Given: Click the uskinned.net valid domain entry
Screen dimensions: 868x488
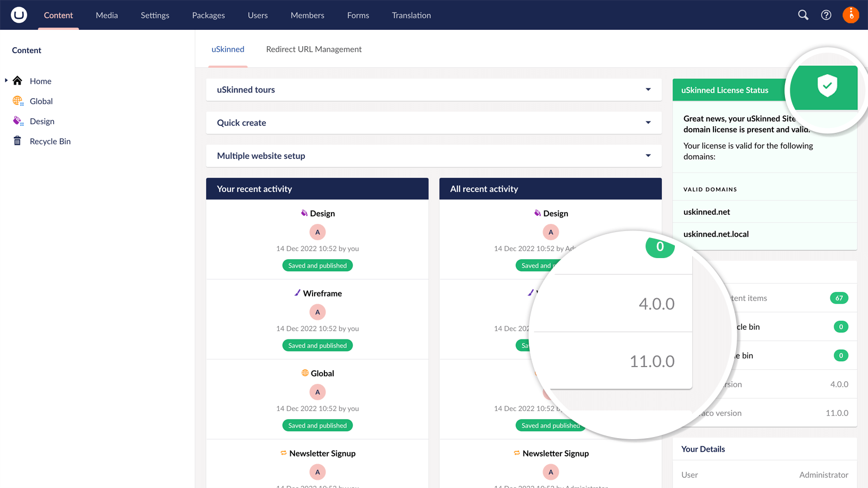Looking at the screenshot, I should (706, 211).
